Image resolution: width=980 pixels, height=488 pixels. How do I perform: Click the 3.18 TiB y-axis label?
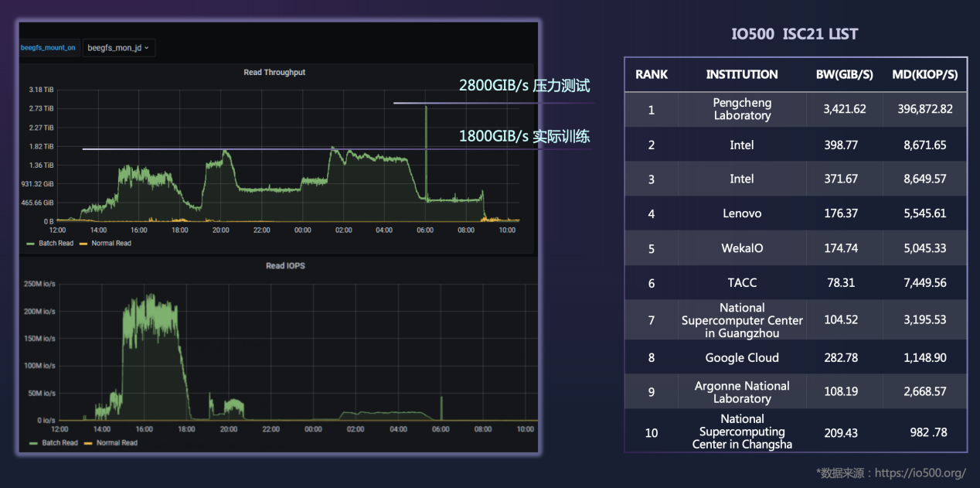(x=40, y=90)
